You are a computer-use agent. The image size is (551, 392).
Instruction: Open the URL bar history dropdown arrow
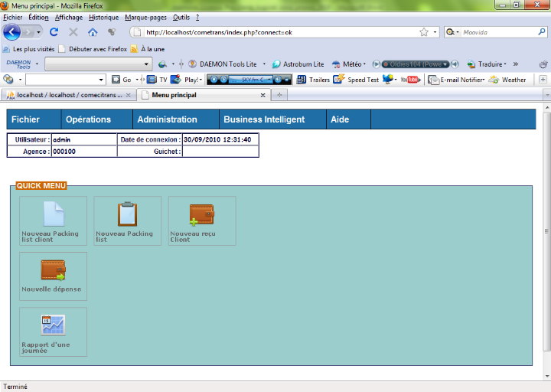(435, 32)
